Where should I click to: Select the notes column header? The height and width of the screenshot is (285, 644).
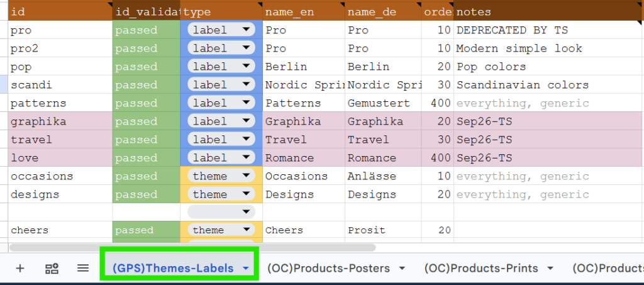point(548,11)
